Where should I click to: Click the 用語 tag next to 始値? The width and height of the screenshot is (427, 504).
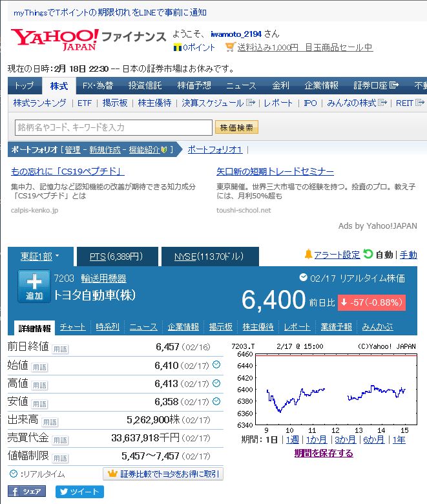tap(39, 368)
